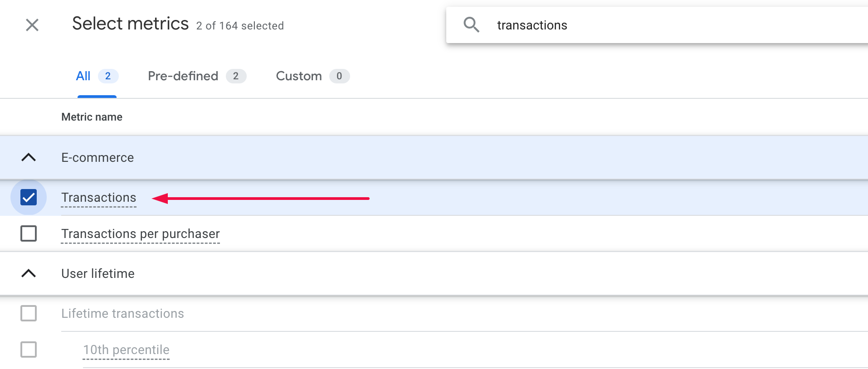This screenshot has width=868, height=369.
Task: Collapse the User lifetime category chevron
Action: [29, 273]
